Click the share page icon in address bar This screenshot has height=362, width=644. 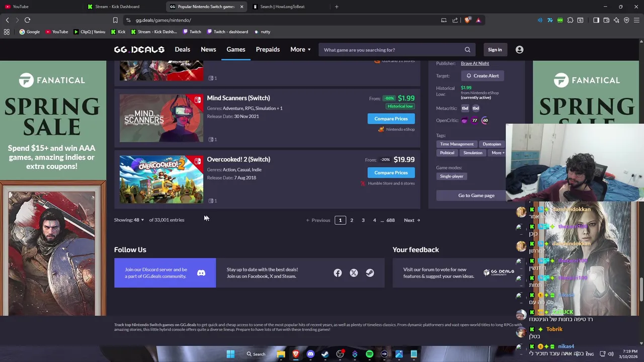pyautogui.click(x=455, y=20)
